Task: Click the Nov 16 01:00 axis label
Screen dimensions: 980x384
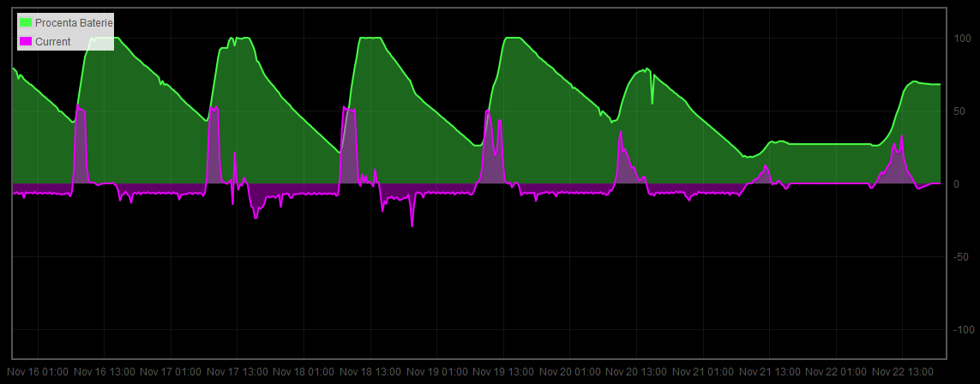Action: (x=38, y=372)
